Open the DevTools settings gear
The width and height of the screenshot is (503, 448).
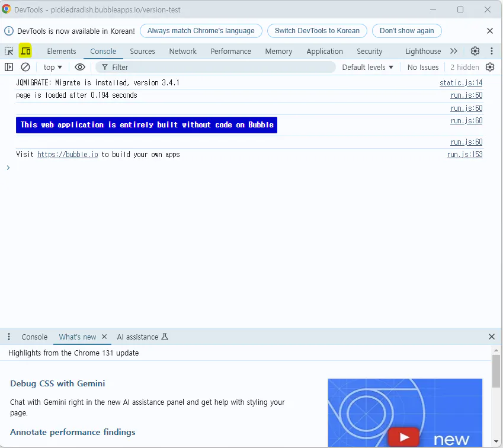point(475,51)
